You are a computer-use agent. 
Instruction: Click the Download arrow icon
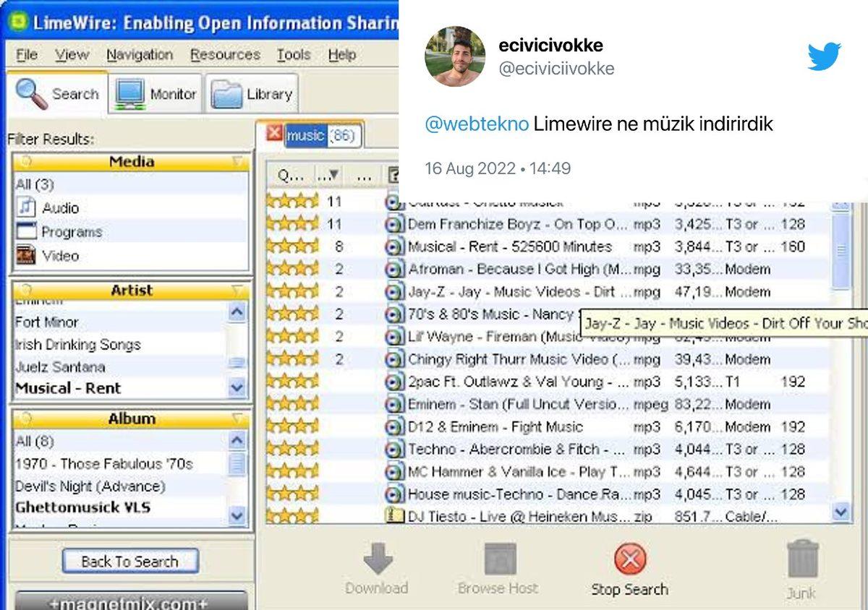pos(377,559)
